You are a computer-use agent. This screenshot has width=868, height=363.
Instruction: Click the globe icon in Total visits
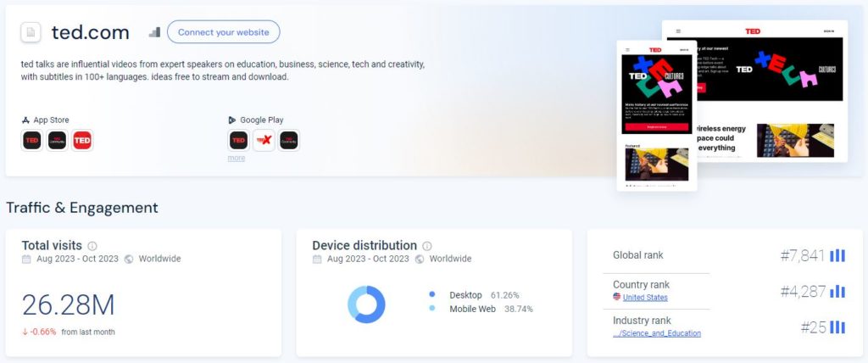pos(129,259)
